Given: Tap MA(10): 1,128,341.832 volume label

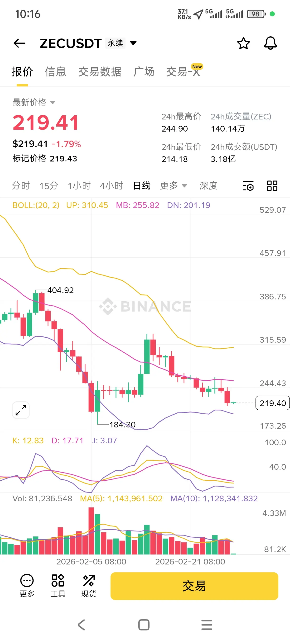Looking at the screenshot, I should click(x=214, y=498).
